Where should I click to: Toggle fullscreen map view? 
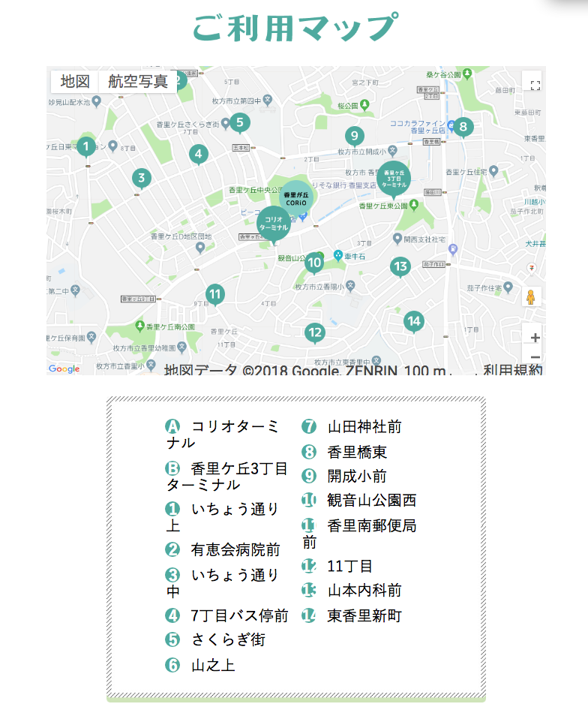(x=535, y=85)
